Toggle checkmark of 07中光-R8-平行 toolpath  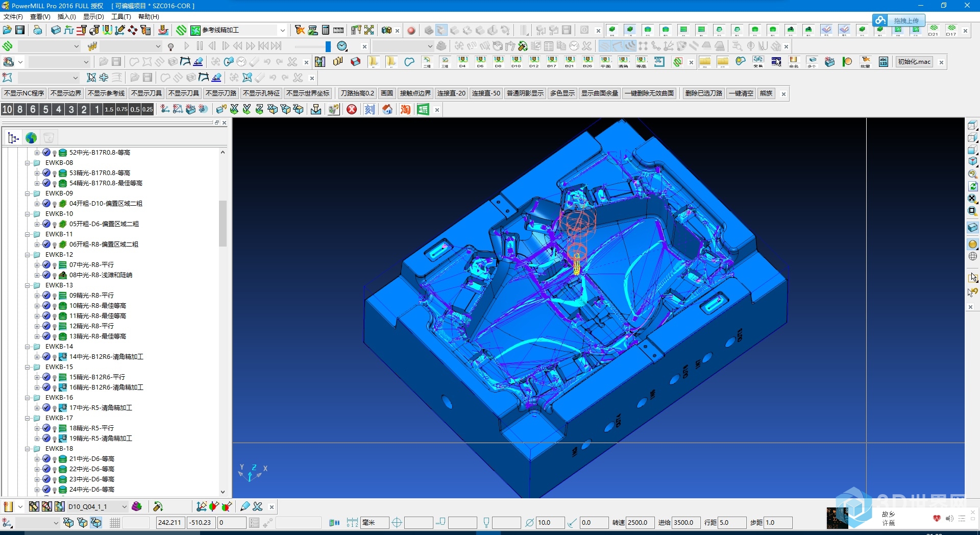click(46, 264)
